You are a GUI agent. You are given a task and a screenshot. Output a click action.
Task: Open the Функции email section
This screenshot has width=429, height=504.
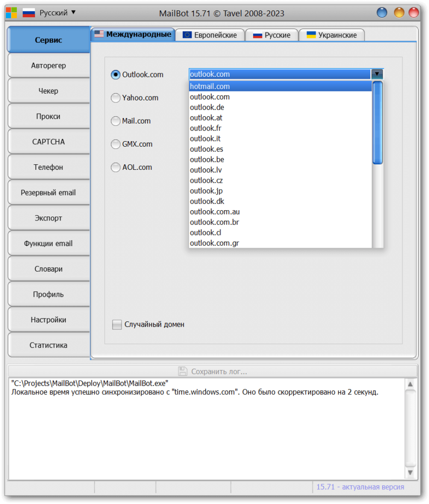(x=49, y=243)
